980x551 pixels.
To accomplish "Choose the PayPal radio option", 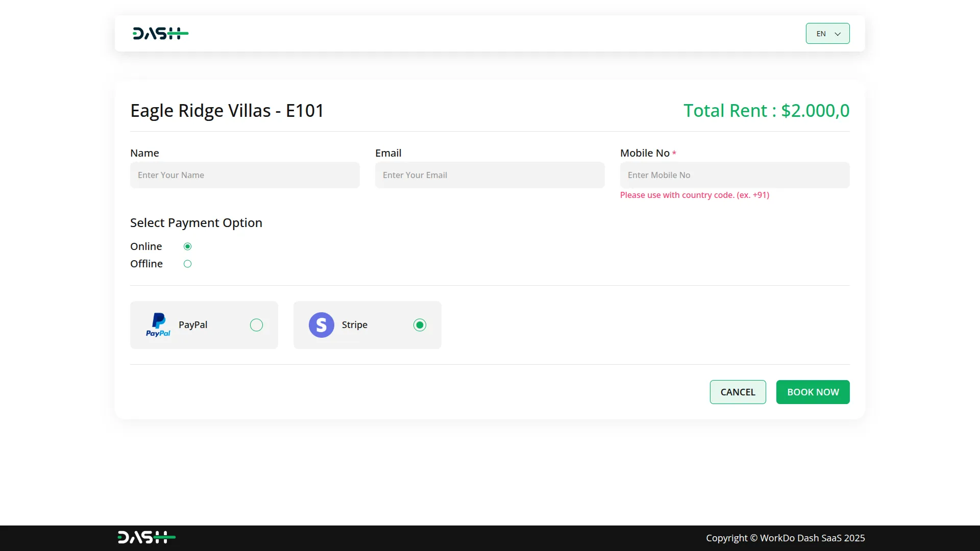I will coord(256,325).
